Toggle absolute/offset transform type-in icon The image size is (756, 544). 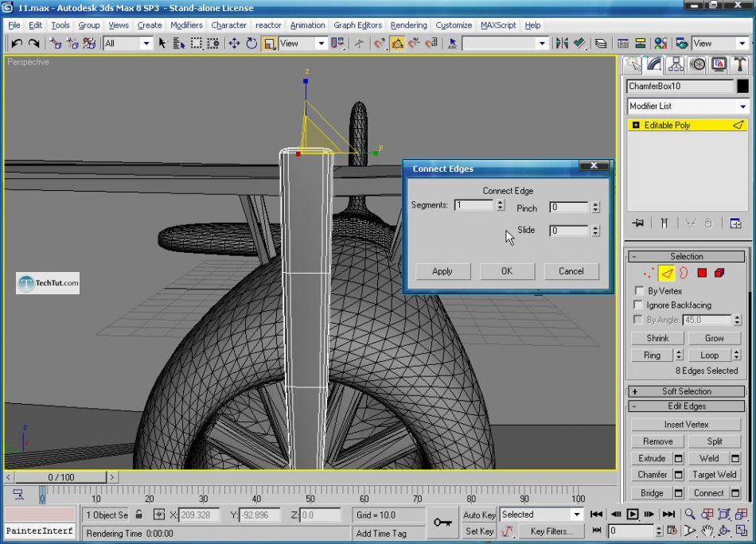(x=158, y=515)
